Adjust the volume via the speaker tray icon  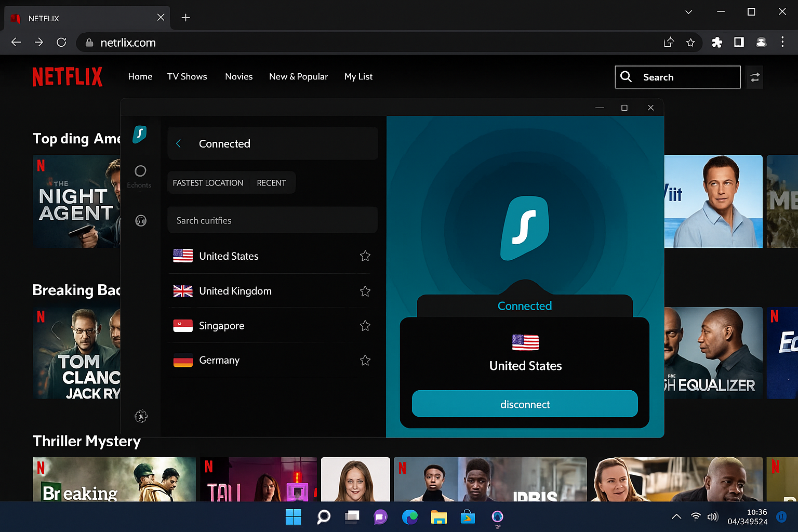pyautogui.click(x=713, y=516)
